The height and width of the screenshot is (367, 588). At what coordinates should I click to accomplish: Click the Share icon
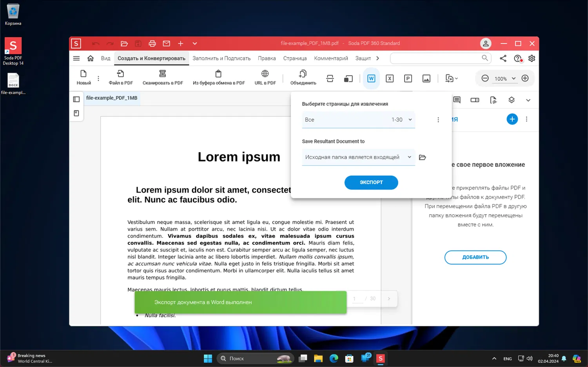[503, 58]
